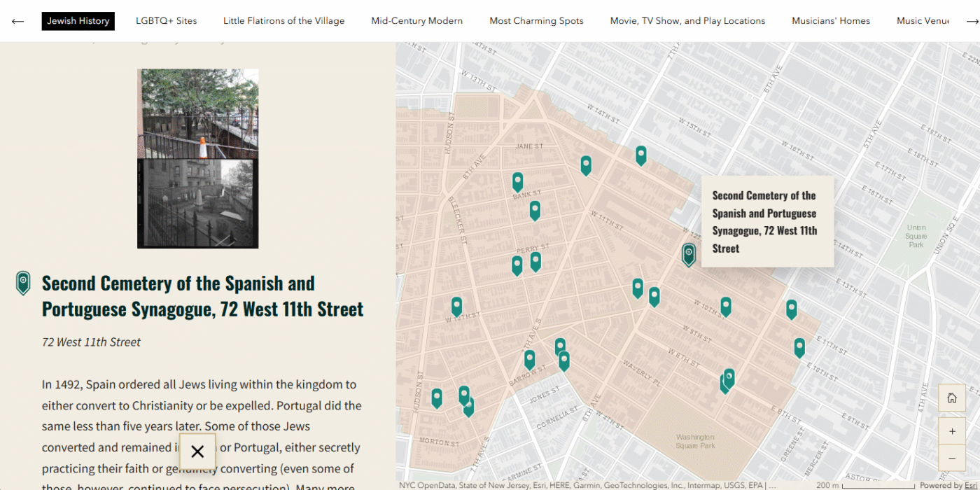Click the right arrow to scroll tabs forward
Viewport: 980px width, 490px height.
972,21
